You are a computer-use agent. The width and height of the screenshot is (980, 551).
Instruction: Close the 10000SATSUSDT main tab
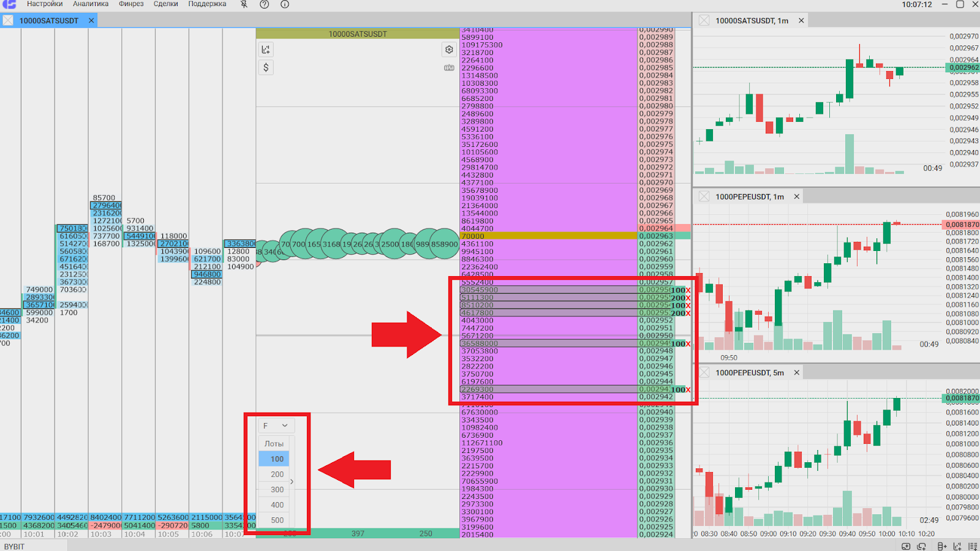tap(91, 20)
